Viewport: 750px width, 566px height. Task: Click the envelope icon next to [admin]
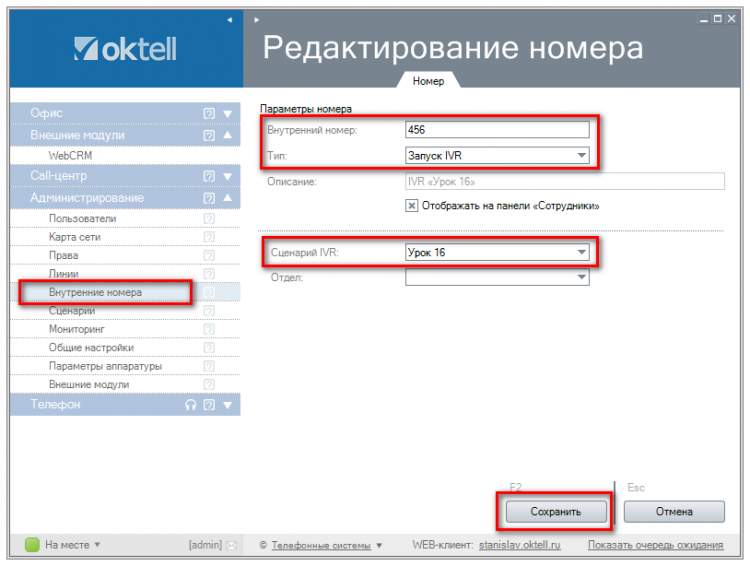[x=231, y=545]
